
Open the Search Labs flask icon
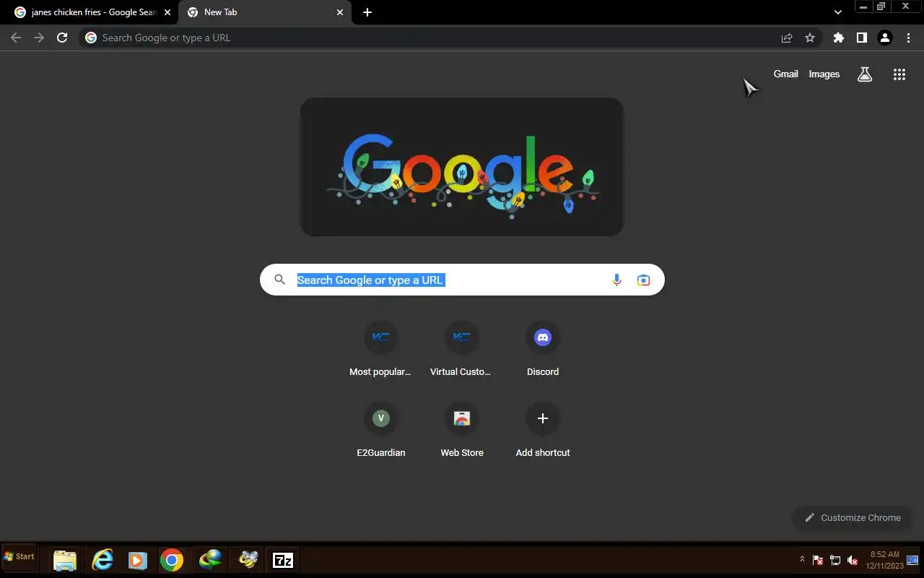coord(865,74)
